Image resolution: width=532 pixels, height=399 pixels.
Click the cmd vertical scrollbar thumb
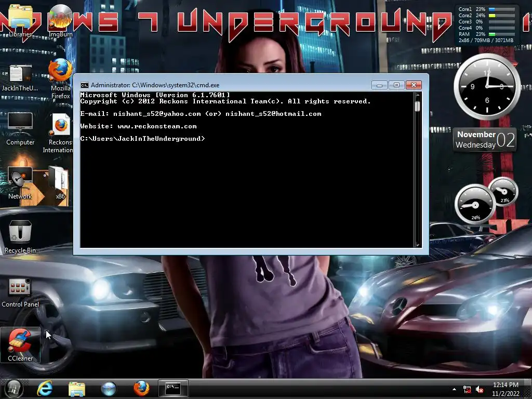417,106
